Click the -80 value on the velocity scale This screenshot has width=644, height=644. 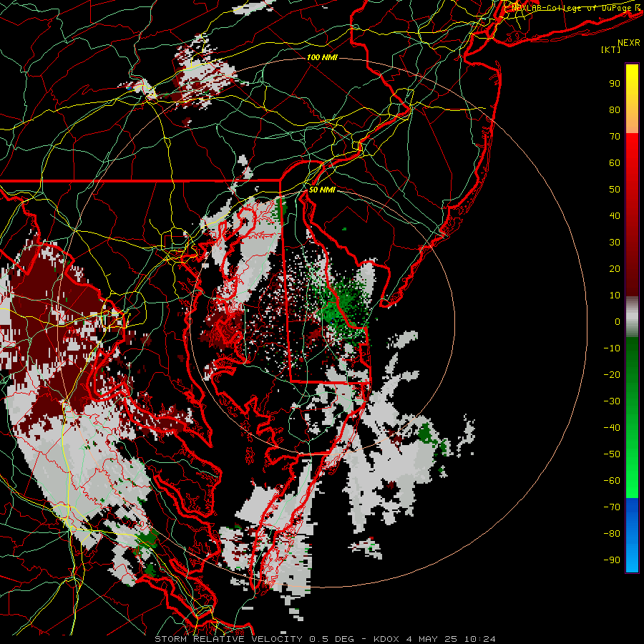(x=612, y=534)
